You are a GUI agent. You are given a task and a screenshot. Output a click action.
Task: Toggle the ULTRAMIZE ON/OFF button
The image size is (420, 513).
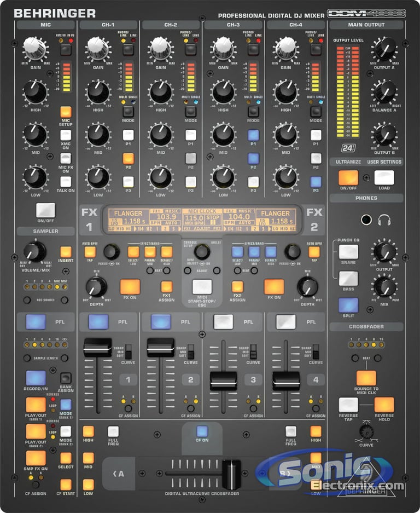(348, 177)
